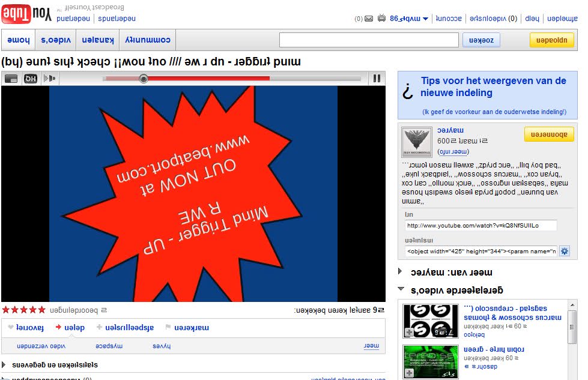
Task: Collapse the 'gerelateerde video's' section
Action: (x=401, y=290)
